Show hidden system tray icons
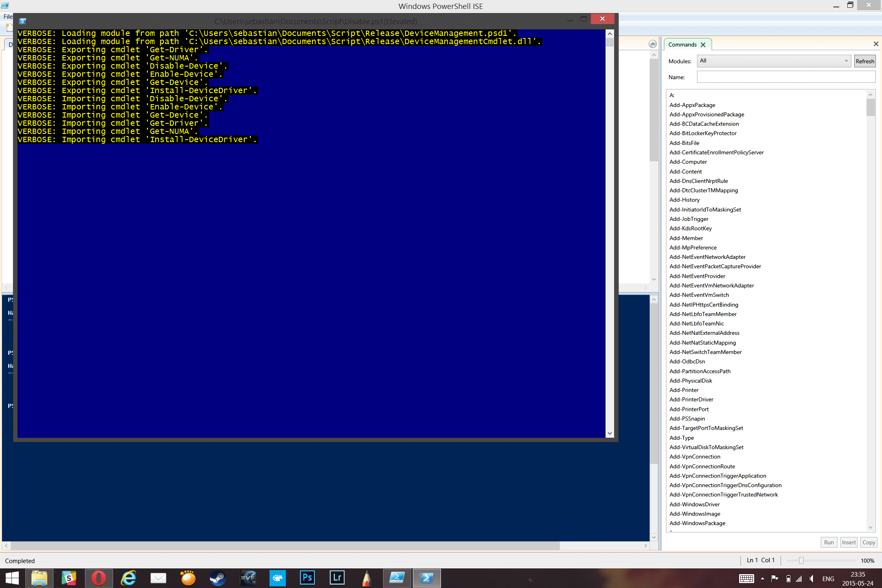This screenshot has height=588, width=882. [762, 579]
